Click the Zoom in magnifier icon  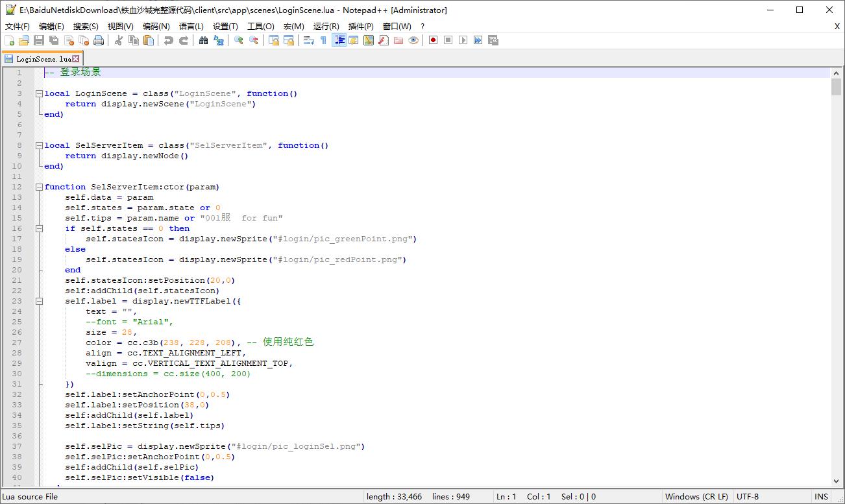239,40
